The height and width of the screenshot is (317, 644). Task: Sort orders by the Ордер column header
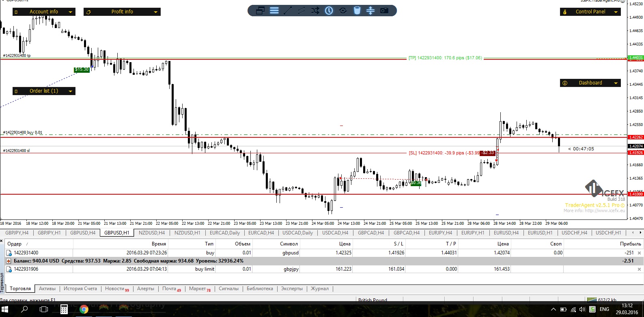(x=39, y=244)
